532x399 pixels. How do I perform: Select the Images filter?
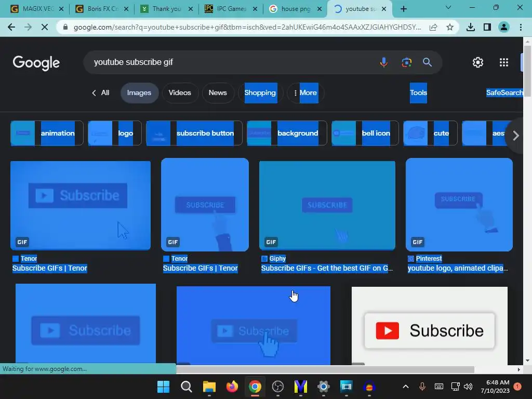point(139,92)
